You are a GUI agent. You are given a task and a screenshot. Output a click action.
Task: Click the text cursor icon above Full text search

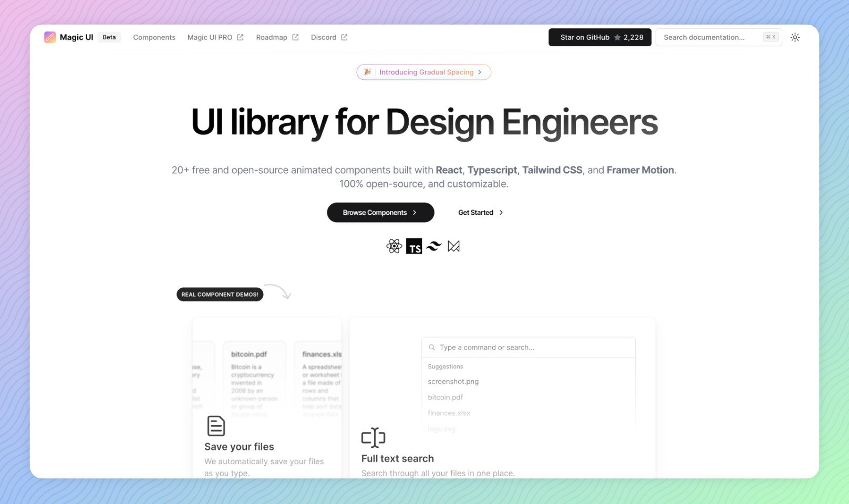pos(374,438)
